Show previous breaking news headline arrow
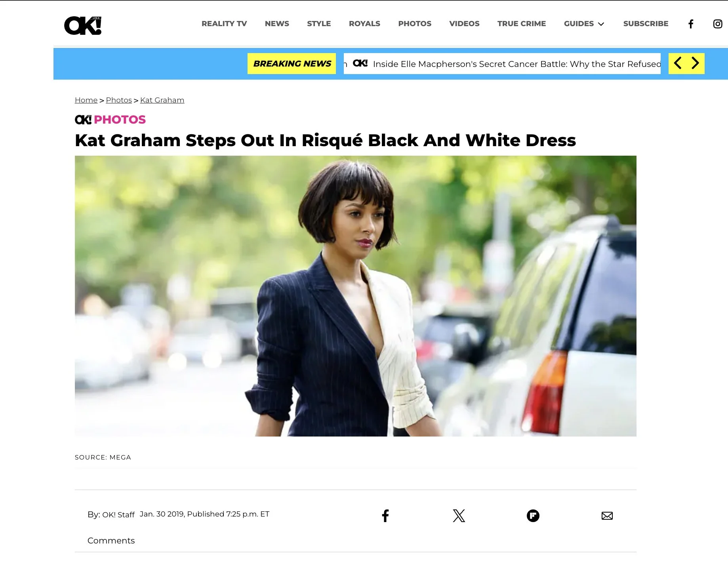The height and width of the screenshot is (572, 728). (678, 63)
